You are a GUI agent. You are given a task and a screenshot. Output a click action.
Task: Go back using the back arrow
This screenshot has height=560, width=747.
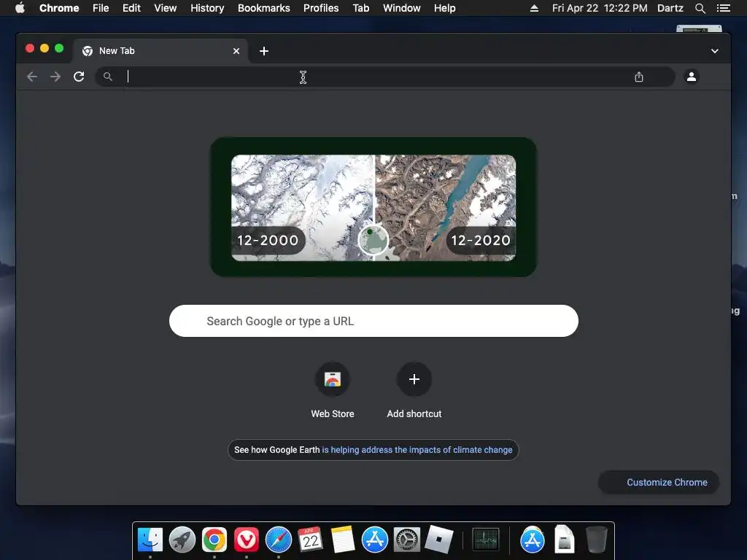point(32,77)
